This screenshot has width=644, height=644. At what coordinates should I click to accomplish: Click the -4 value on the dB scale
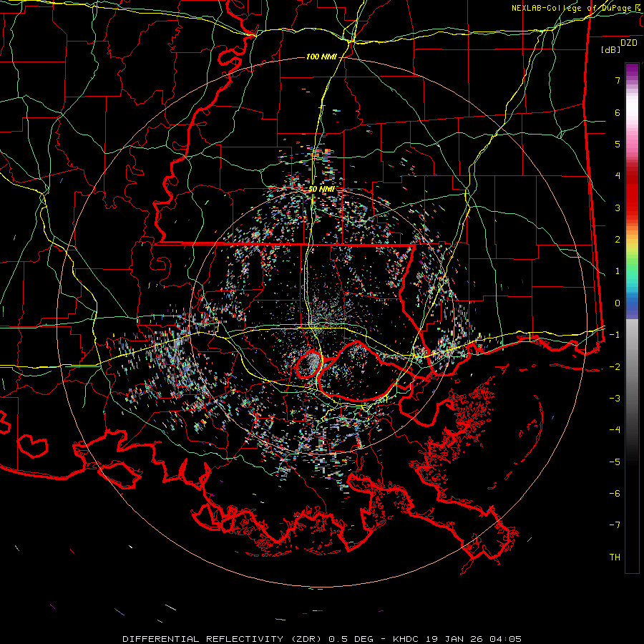[615, 430]
